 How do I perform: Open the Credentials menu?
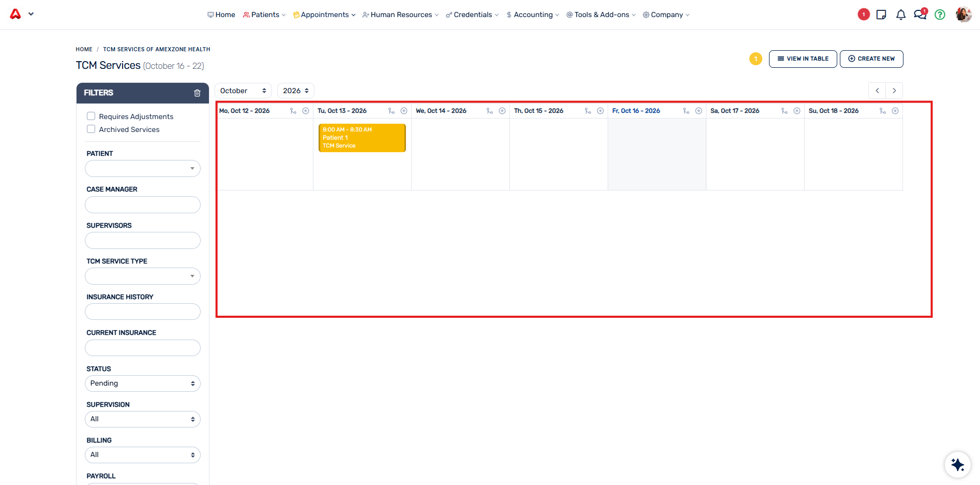pyautogui.click(x=472, y=14)
